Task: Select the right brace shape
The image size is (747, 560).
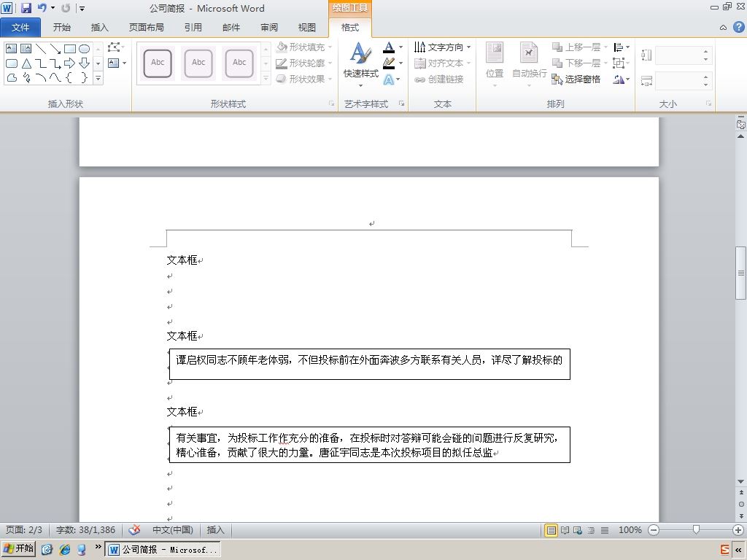Action: point(85,77)
